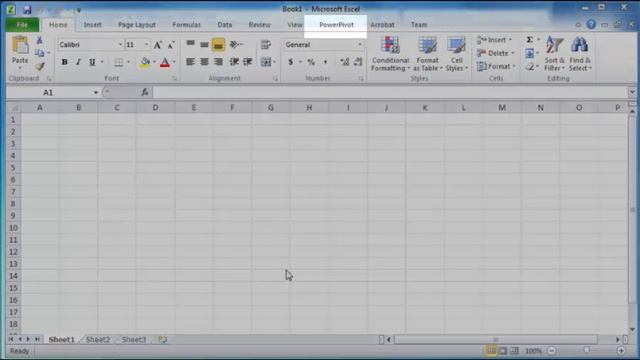The width and height of the screenshot is (640, 360).
Task: Open the font size dropdown
Action: (146, 44)
